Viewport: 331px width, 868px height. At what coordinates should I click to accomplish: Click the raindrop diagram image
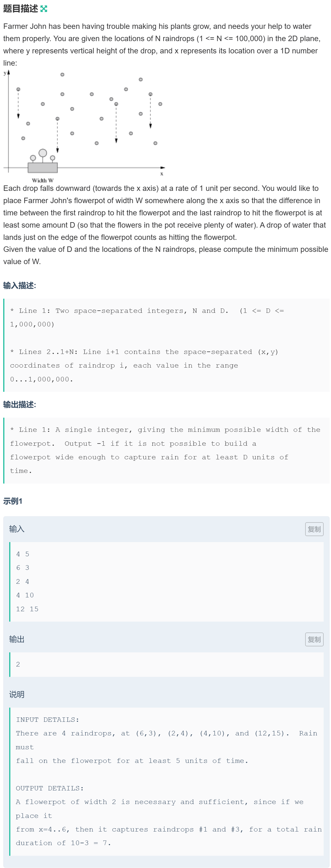click(84, 126)
